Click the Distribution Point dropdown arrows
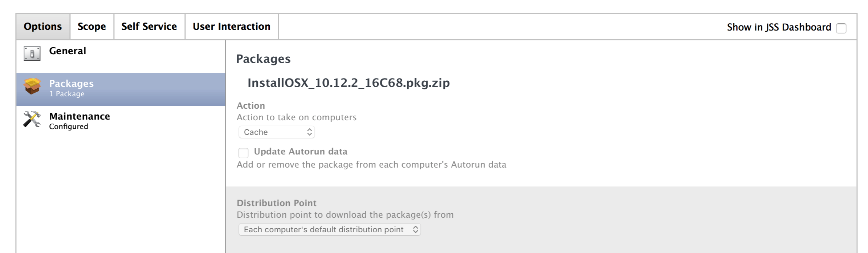 pos(416,229)
